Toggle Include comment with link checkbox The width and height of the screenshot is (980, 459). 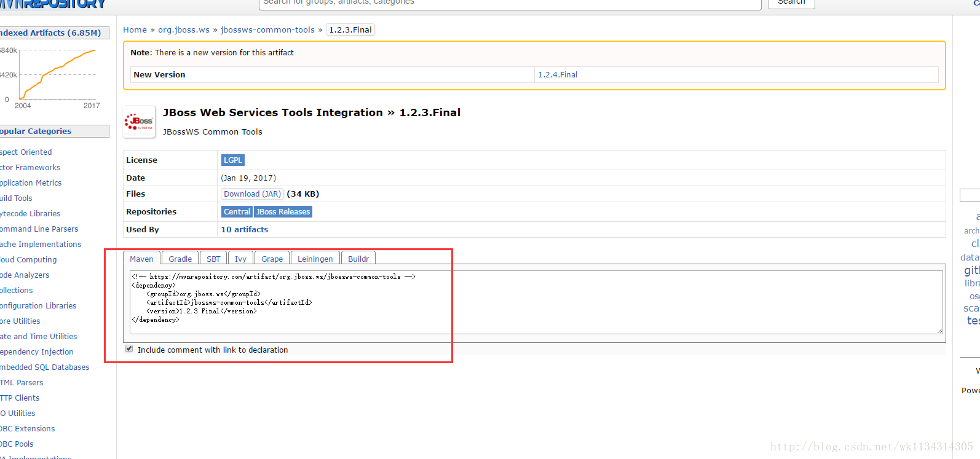(129, 348)
